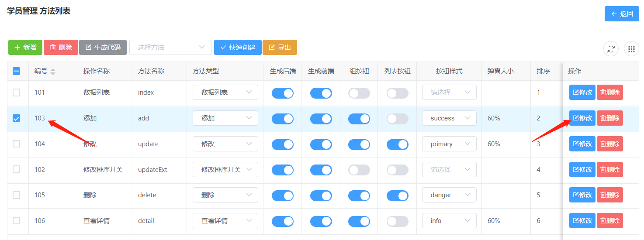This screenshot has height=240, width=644.
Task: Disable 生成后端 switch for the index row
Action: click(282, 93)
